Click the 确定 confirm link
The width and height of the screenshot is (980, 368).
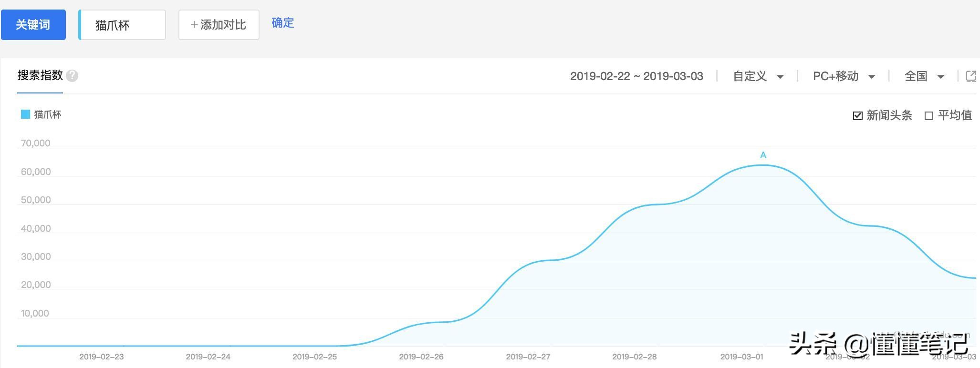pos(282,23)
